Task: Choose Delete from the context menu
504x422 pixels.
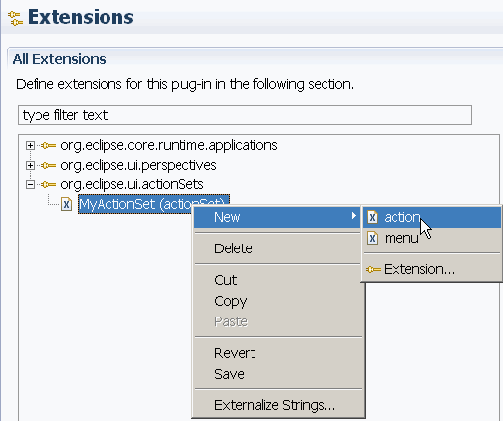Action: coord(233,248)
